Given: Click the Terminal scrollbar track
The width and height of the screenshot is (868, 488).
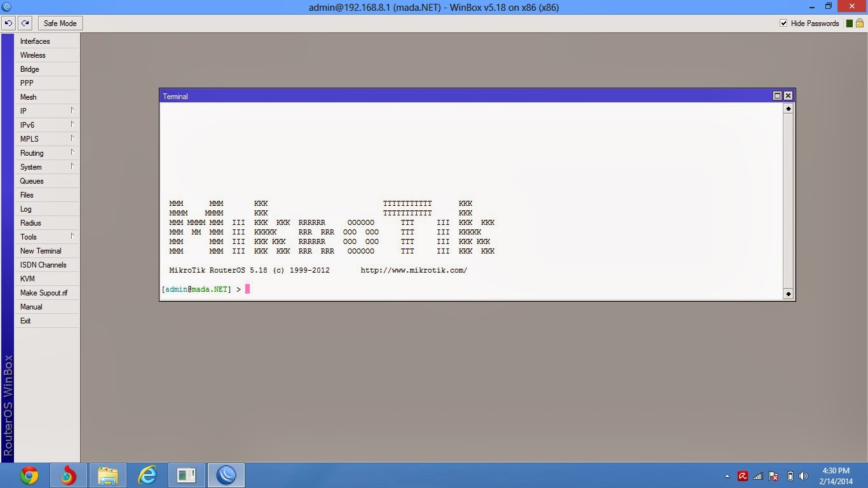Looking at the screenshot, I should [788, 201].
